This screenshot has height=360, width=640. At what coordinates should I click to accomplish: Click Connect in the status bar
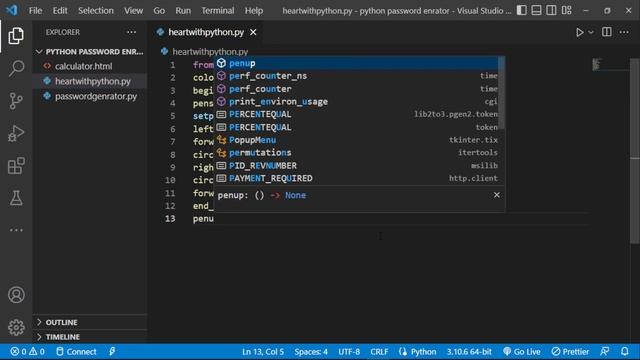(x=76, y=352)
